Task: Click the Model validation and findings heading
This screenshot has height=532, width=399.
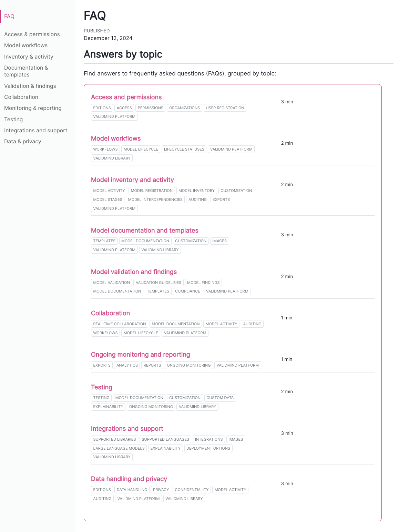Action: [134, 272]
